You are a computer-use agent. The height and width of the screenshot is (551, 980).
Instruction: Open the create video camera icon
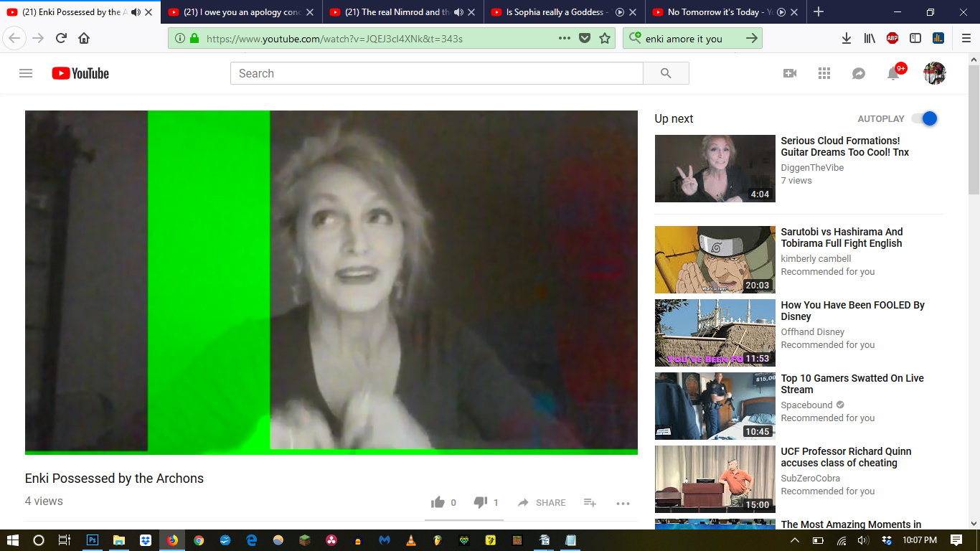(790, 73)
